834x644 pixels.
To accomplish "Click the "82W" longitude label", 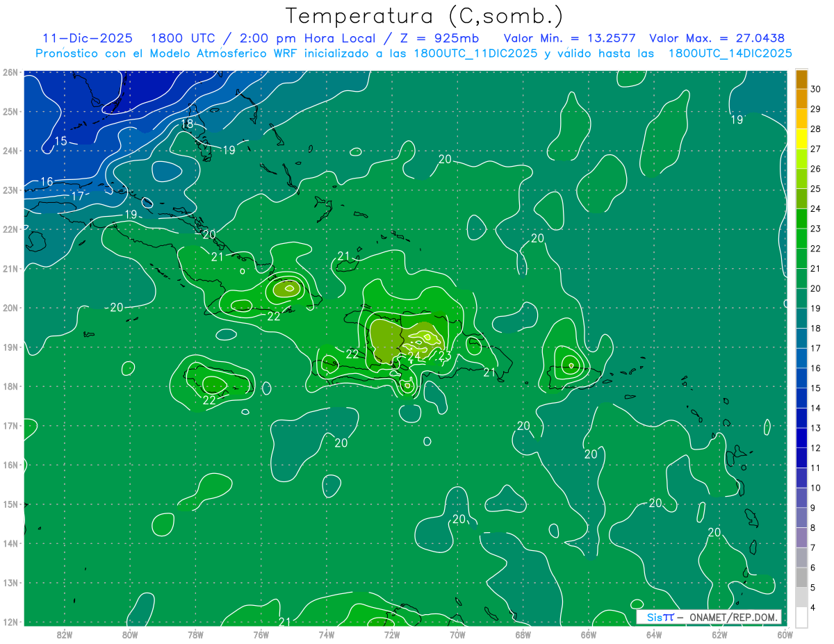I will tap(65, 634).
